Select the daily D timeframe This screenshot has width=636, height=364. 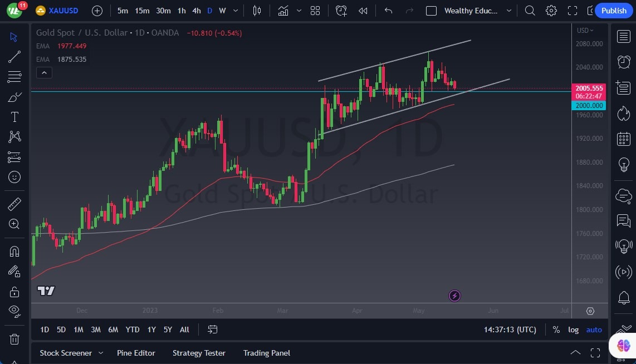pos(210,11)
